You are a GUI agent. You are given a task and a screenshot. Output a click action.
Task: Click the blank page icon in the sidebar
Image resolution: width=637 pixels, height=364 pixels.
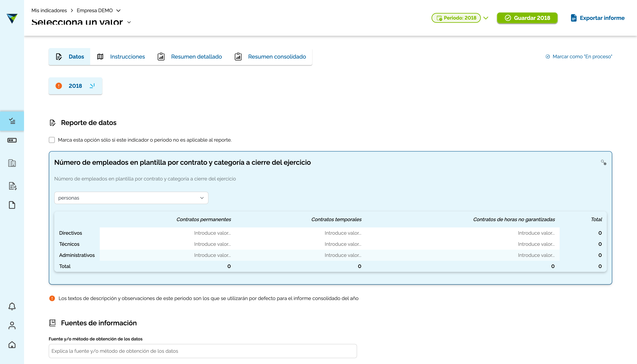(x=12, y=205)
